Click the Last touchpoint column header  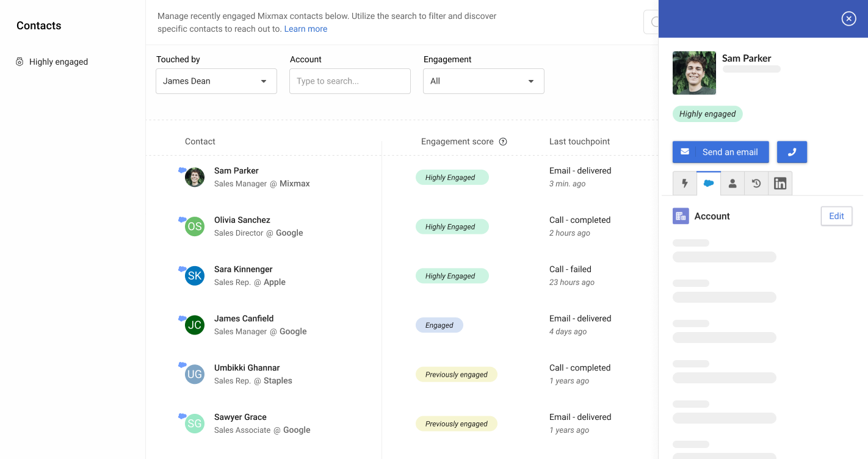pyautogui.click(x=579, y=142)
